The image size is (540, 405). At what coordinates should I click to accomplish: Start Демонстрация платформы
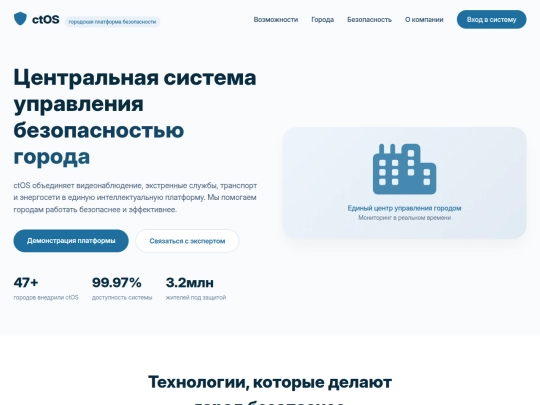pos(71,241)
